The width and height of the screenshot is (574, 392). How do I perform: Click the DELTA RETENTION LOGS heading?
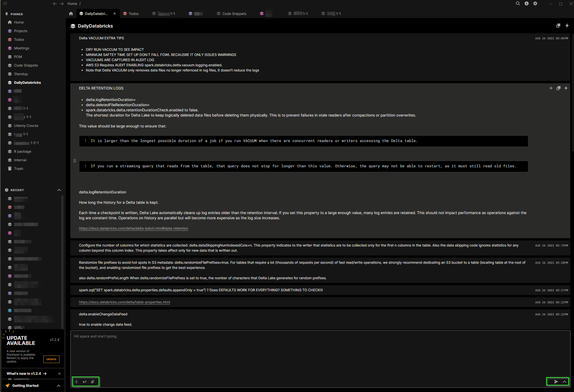pyautogui.click(x=101, y=88)
